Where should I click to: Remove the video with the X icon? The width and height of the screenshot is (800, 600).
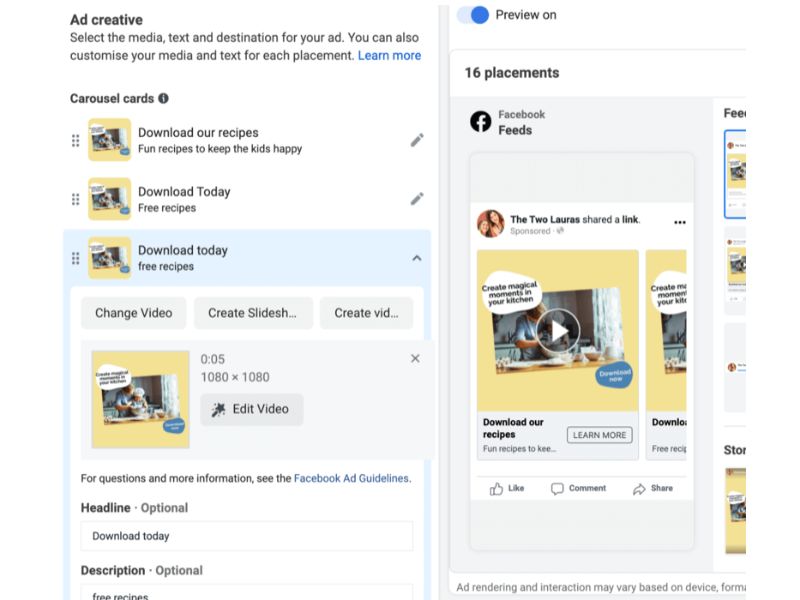pos(415,359)
